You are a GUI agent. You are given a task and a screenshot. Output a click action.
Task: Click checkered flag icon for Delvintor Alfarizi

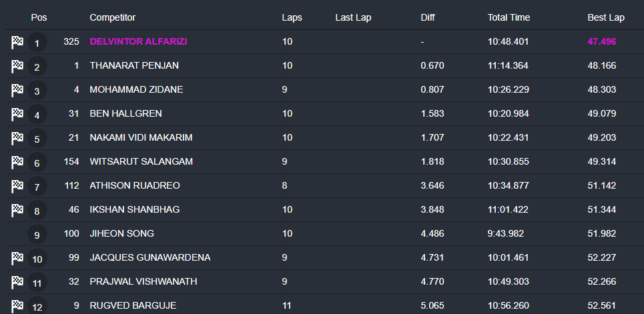click(x=17, y=43)
